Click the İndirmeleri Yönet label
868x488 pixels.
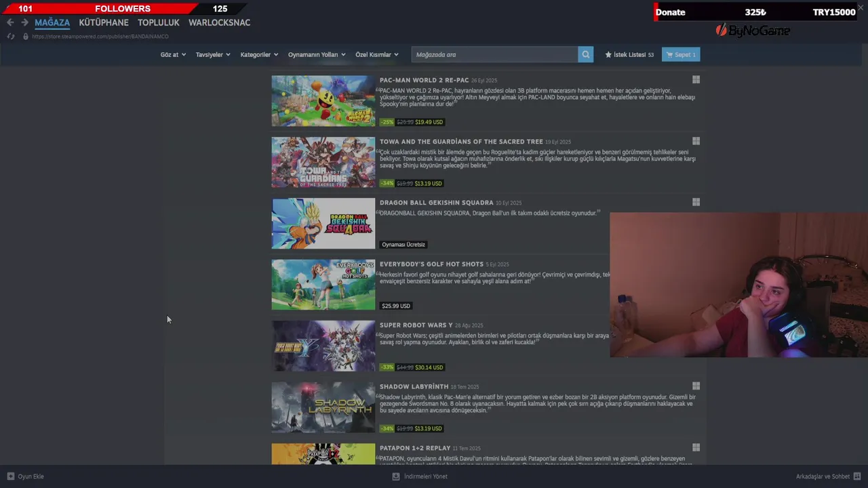click(x=426, y=476)
